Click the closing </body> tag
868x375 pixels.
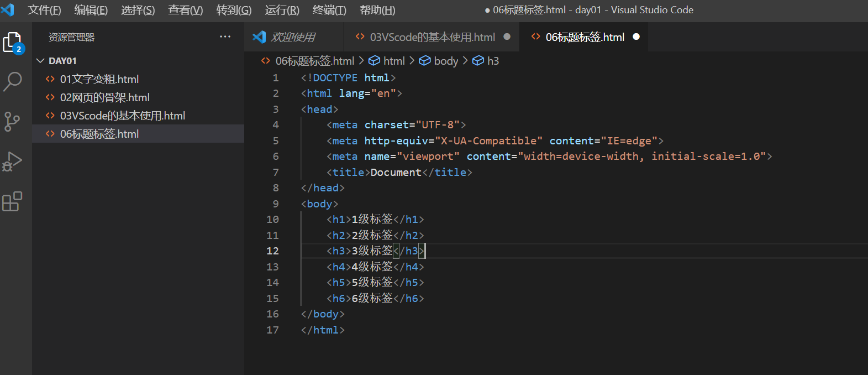tap(323, 314)
